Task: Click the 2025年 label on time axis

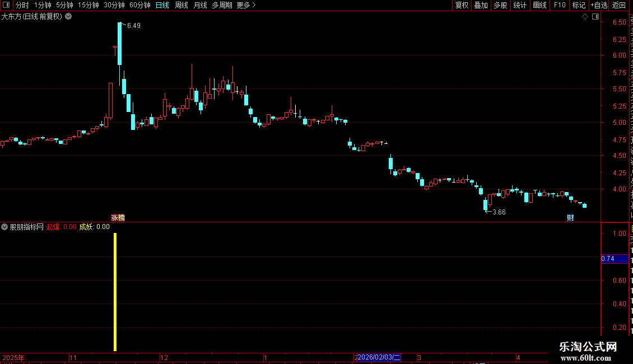Action: click(13, 357)
